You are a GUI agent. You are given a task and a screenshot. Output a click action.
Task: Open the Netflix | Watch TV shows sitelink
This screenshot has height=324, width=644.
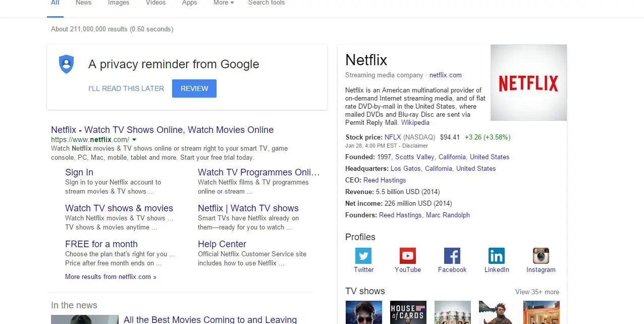pos(248,208)
